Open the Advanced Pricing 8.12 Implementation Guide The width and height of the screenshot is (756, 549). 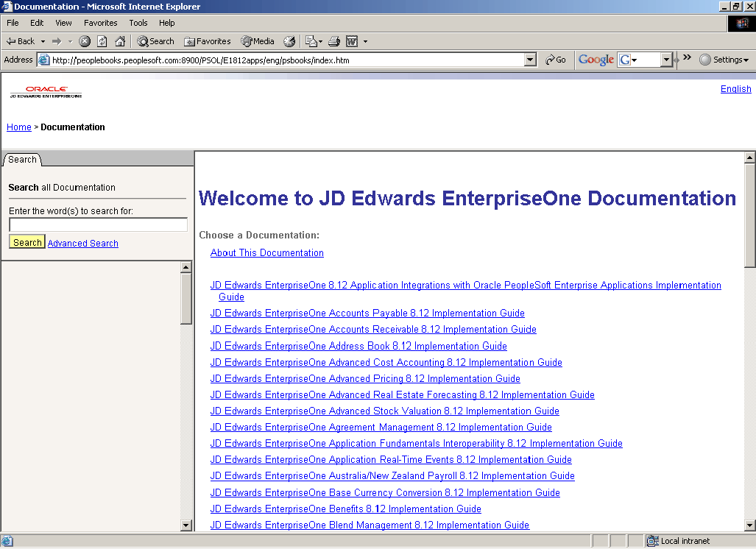365,379
